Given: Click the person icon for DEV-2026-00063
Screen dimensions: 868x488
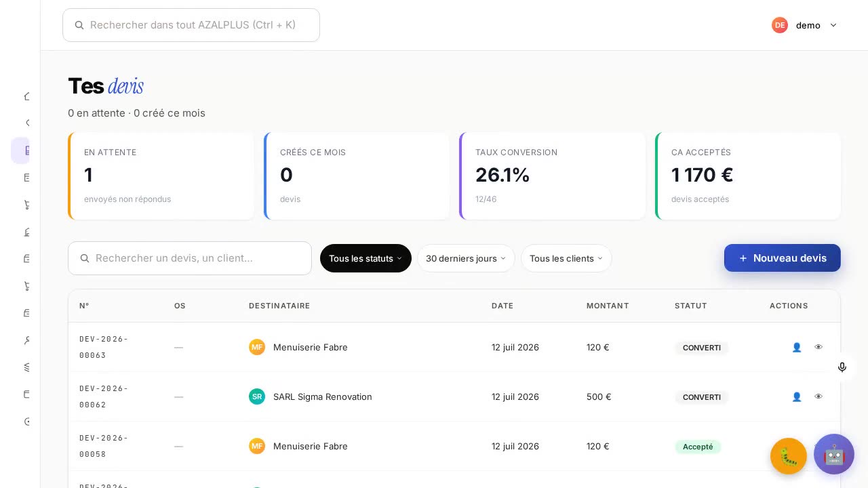Looking at the screenshot, I should 797,347.
